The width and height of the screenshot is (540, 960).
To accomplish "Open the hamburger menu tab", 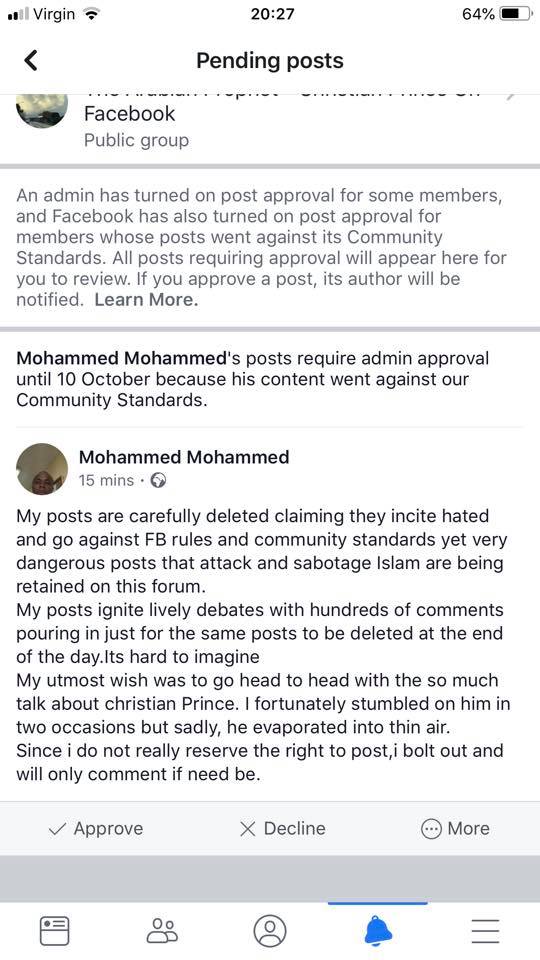I will point(486,931).
